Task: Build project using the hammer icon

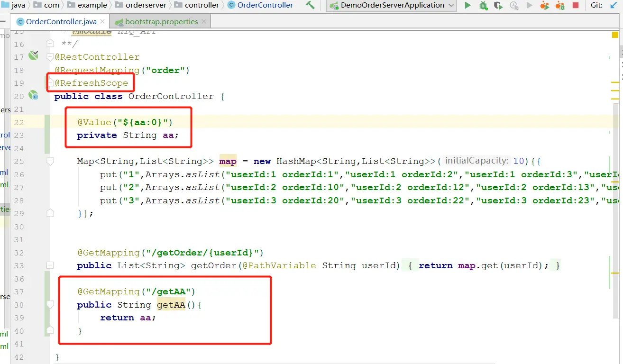Action: (310, 5)
